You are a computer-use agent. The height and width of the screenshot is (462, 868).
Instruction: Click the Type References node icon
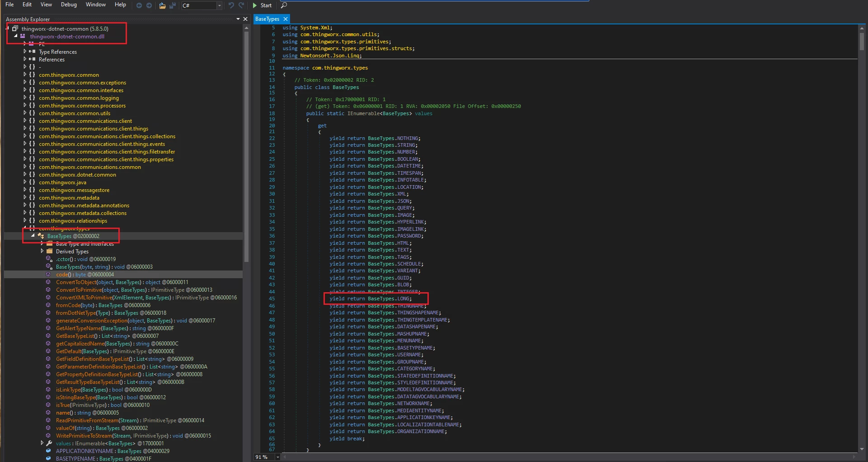coord(32,51)
